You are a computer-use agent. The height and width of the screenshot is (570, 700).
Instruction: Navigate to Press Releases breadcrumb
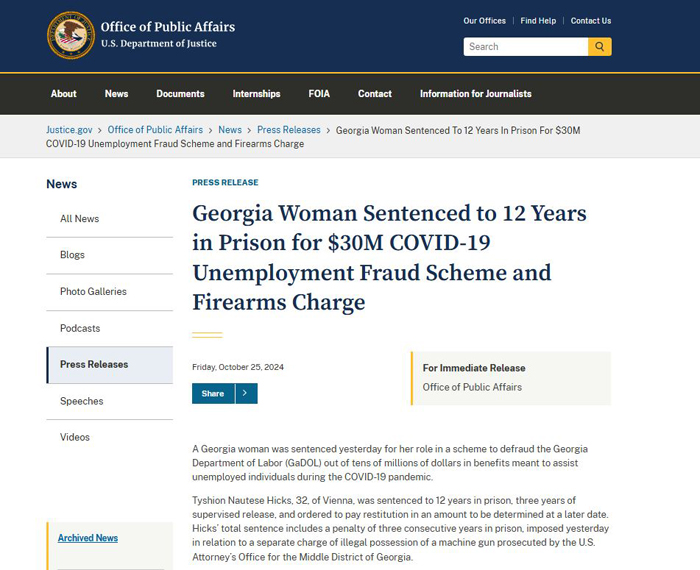[289, 130]
